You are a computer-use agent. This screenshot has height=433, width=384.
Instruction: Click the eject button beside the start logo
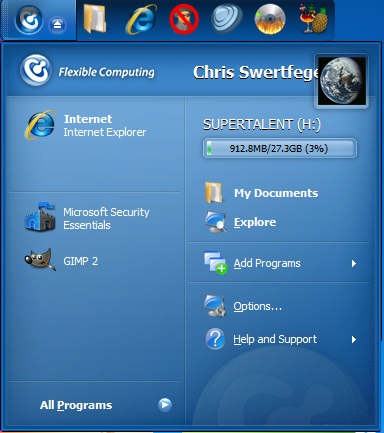pos(57,25)
